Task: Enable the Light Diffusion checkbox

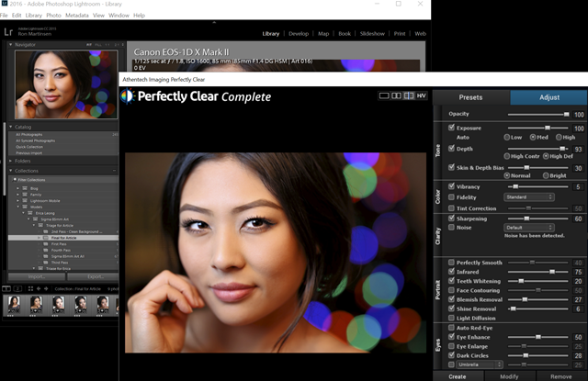Action: (x=451, y=318)
